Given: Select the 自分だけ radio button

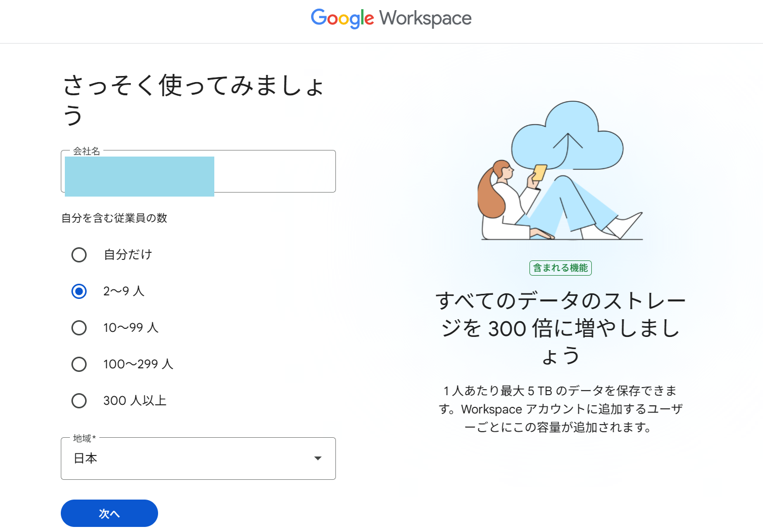Looking at the screenshot, I should pyautogui.click(x=79, y=255).
